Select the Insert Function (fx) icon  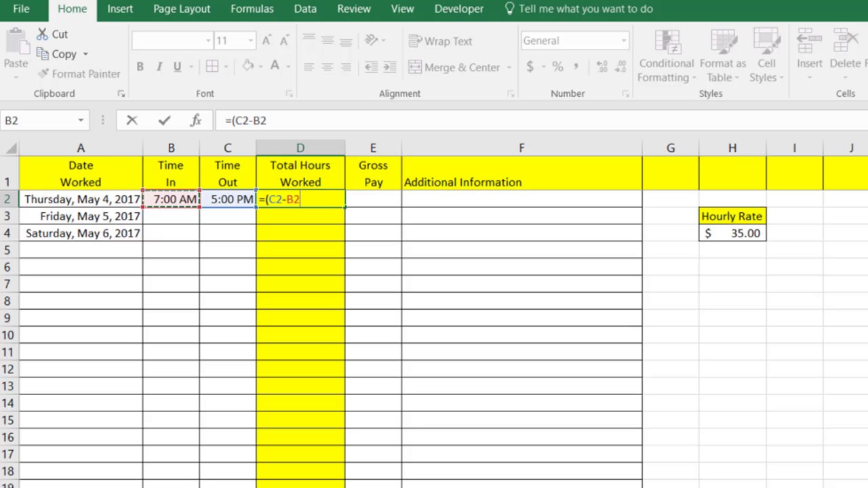coord(195,120)
